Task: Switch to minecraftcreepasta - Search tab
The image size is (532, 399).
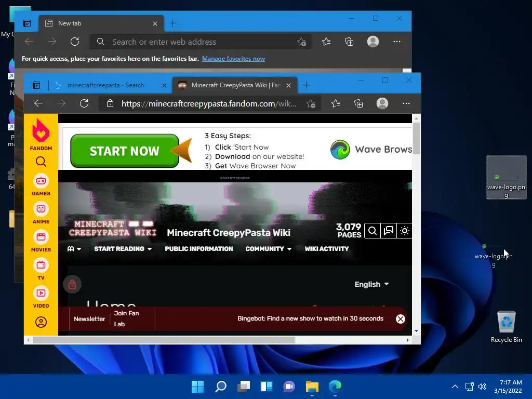Action: coord(105,85)
